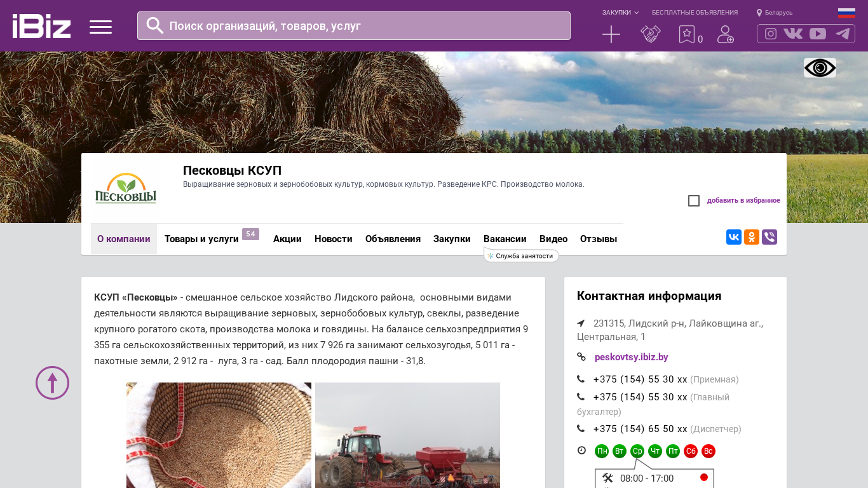Click the user registration icon

(725, 34)
